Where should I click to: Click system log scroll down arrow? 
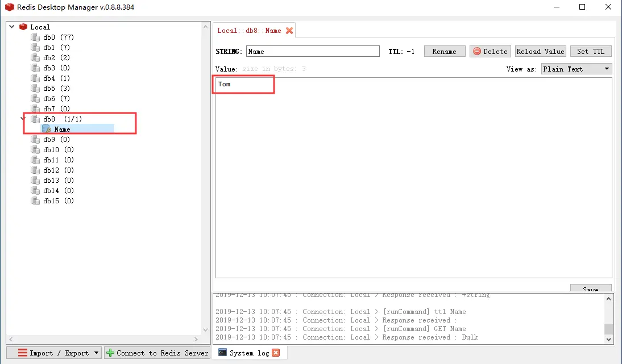[608, 339]
